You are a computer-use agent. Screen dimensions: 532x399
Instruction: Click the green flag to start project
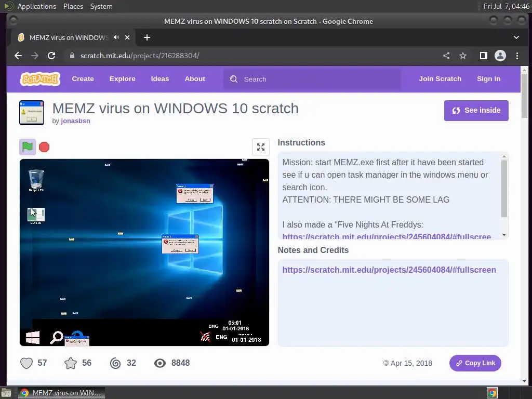(x=28, y=147)
